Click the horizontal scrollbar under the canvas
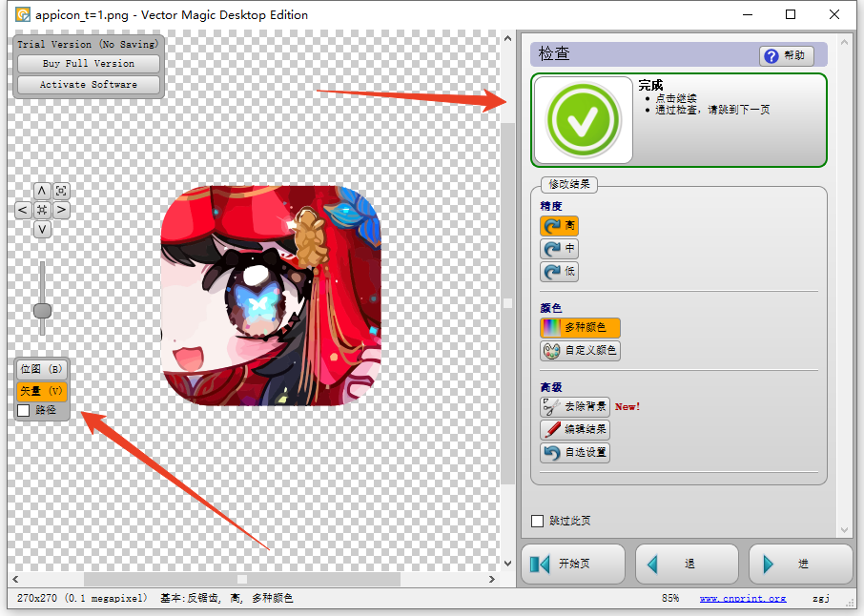This screenshot has height=616, width=864. pyautogui.click(x=241, y=579)
